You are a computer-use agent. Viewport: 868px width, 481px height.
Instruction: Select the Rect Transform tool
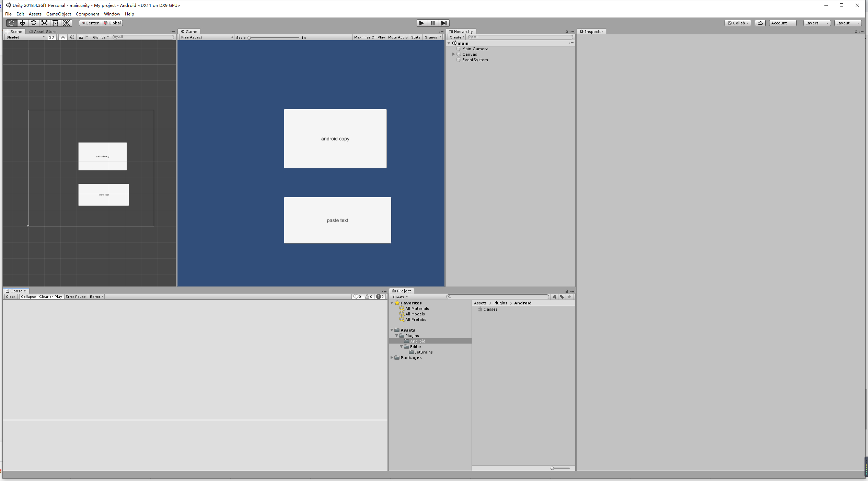click(55, 23)
